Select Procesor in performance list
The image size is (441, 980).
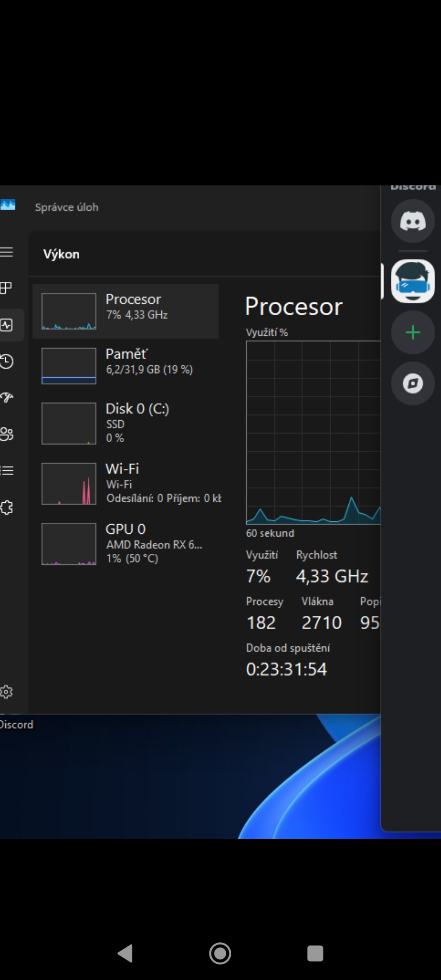pyautogui.click(x=125, y=311)
